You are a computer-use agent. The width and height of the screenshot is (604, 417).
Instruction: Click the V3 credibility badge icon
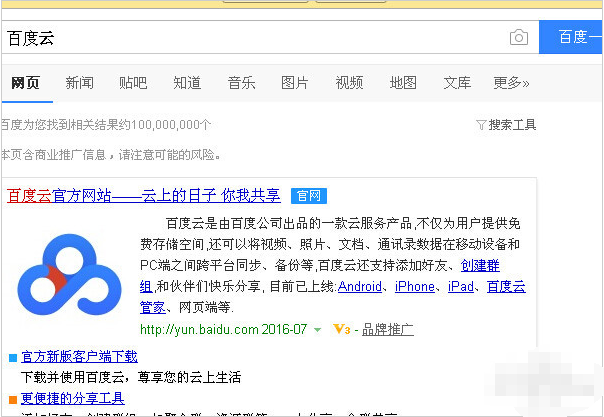click(340, 329)
